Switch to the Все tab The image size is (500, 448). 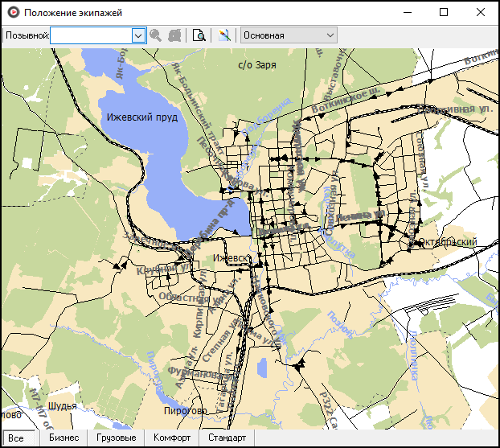coord(16,438)
